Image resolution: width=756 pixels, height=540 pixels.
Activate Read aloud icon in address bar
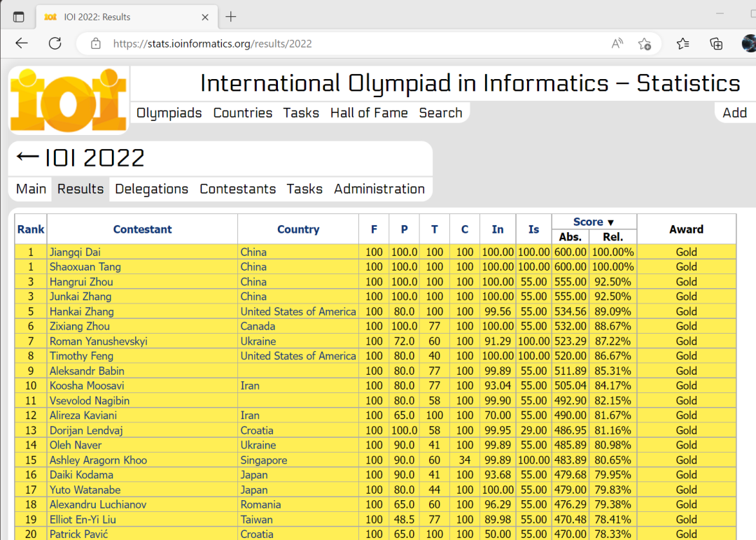(617, 44)
